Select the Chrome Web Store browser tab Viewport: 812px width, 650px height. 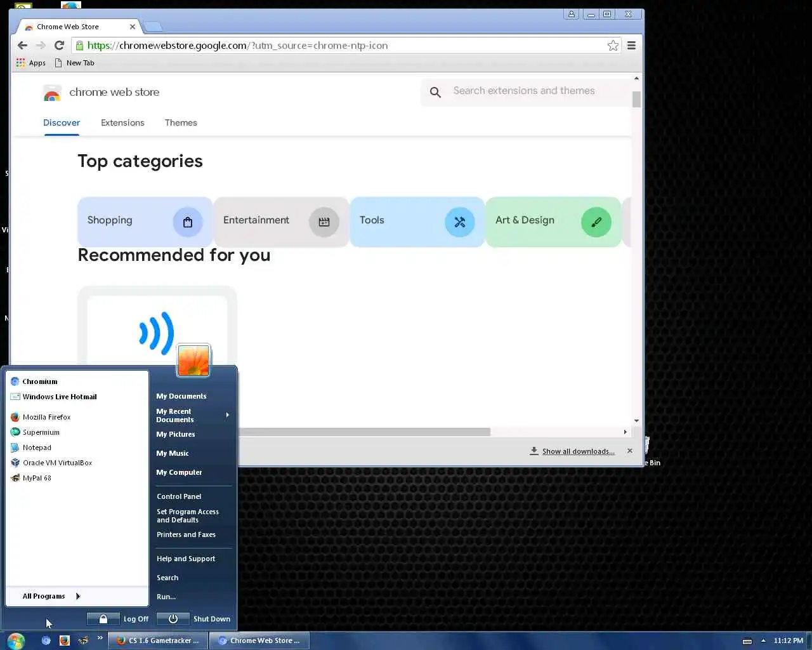coord(79,27)
